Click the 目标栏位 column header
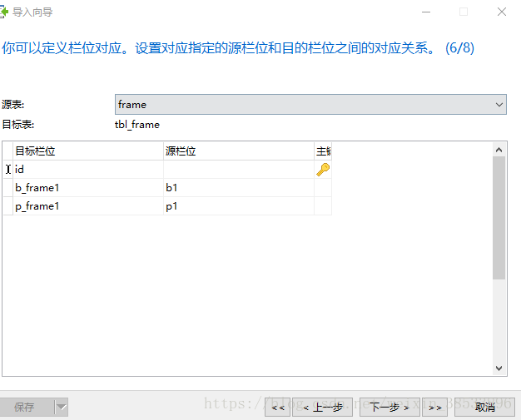The image size is (521, 420). 88,151
